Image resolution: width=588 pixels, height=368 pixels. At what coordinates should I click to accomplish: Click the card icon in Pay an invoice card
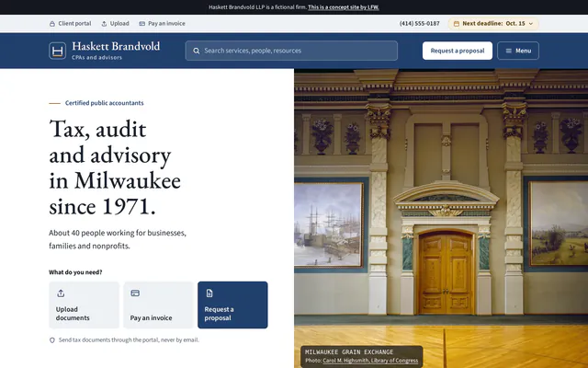click(x=135, y=293)
